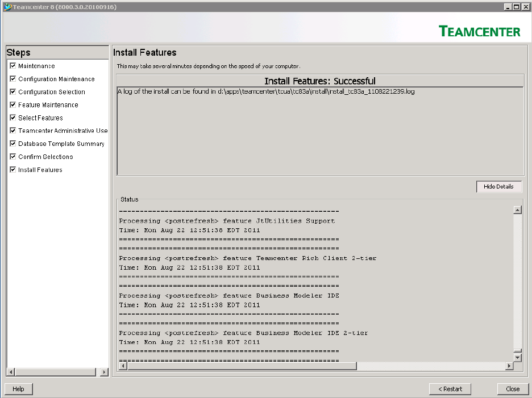Click the Hide Details button

coord(499,186)
